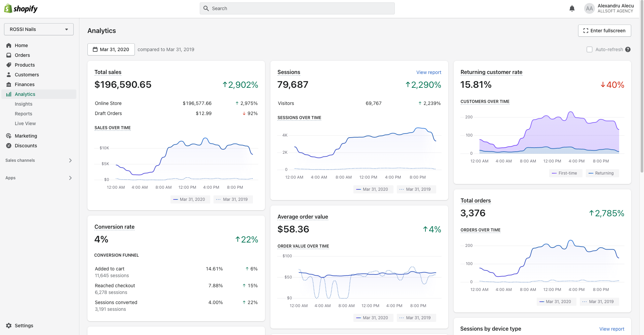Click the Auto-refresh help question mark icon
The height and width of the screenshot is (335, 644).
point(628,49)
